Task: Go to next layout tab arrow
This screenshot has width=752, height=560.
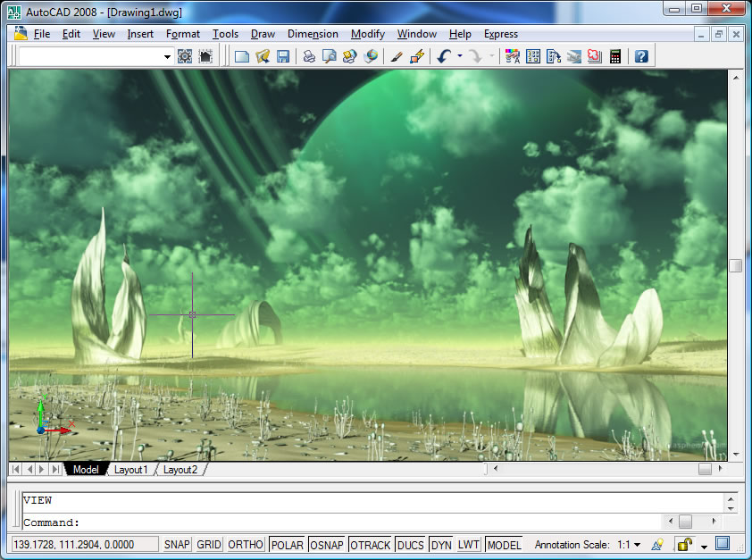Action: click(42, 469)
